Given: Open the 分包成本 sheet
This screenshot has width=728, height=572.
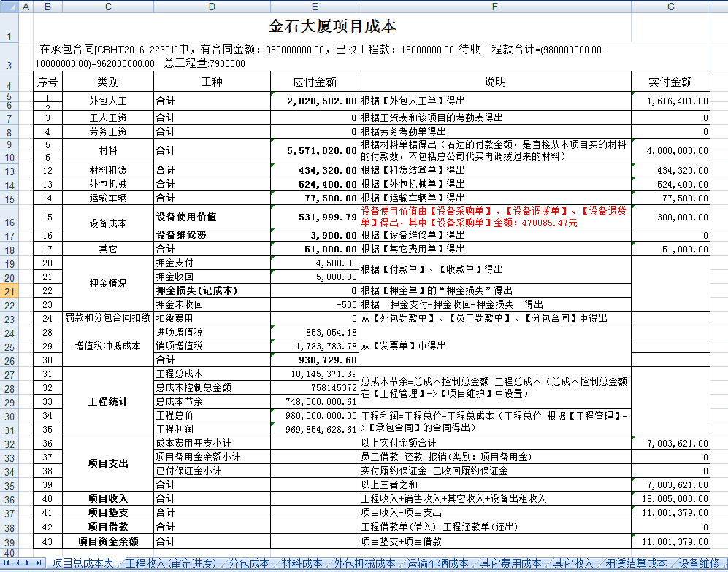Looking at the screenshot, I should (250, 564).
